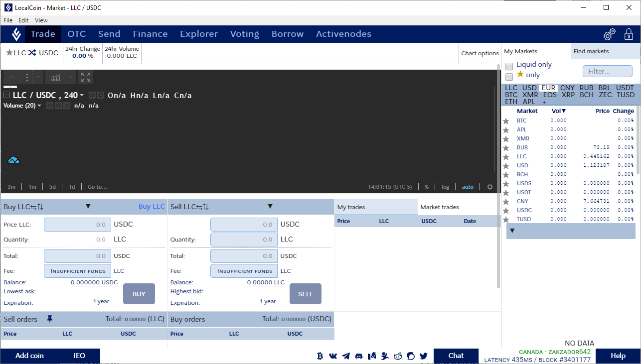The width and height of the screenshot is (641, 364).
Task: Open the chart indicators icon
Action: point(55,77)
